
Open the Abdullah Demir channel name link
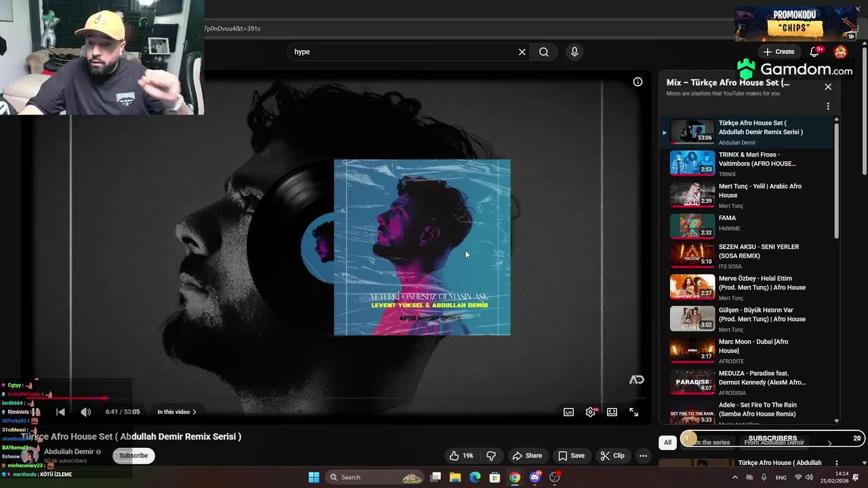coord(68,451)
